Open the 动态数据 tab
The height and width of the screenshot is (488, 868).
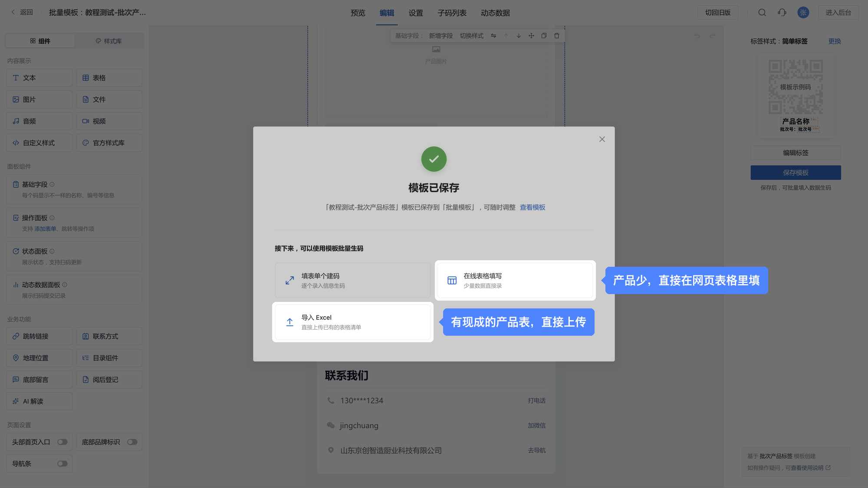(495, 13)
